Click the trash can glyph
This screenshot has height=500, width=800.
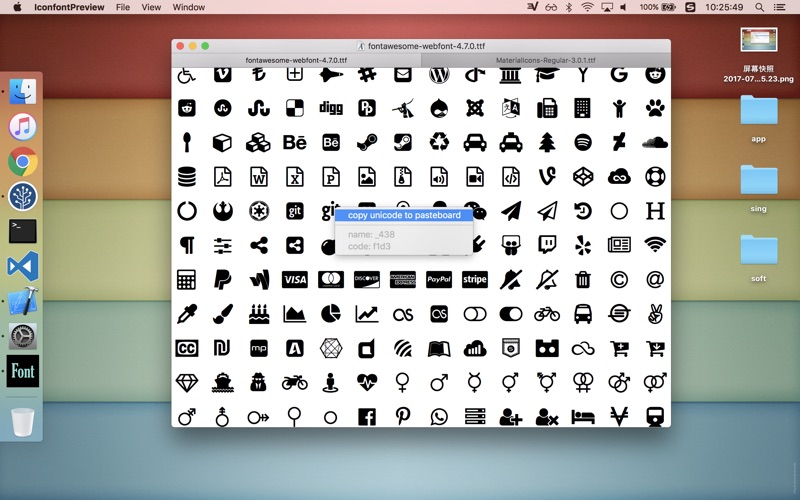(583, 280)
